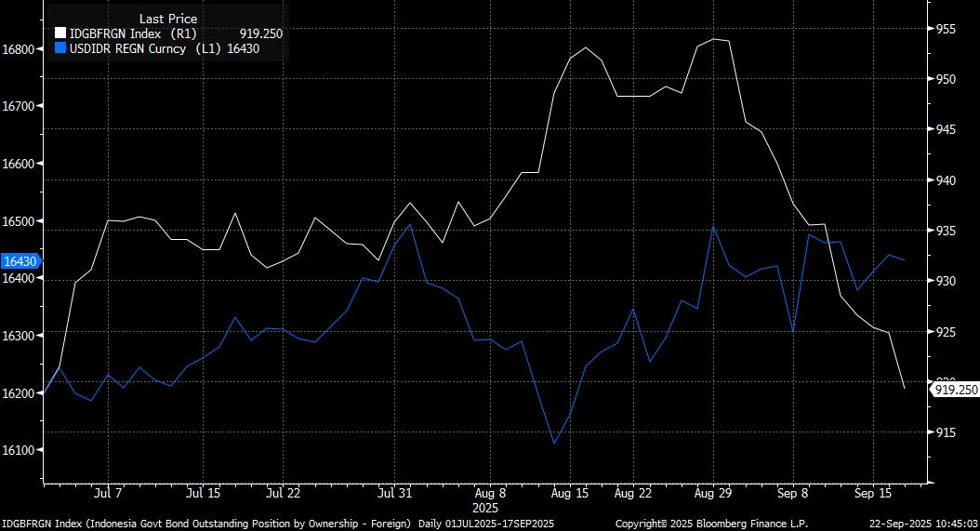Click the 2025 year label below x-axis

coord(485,508)
